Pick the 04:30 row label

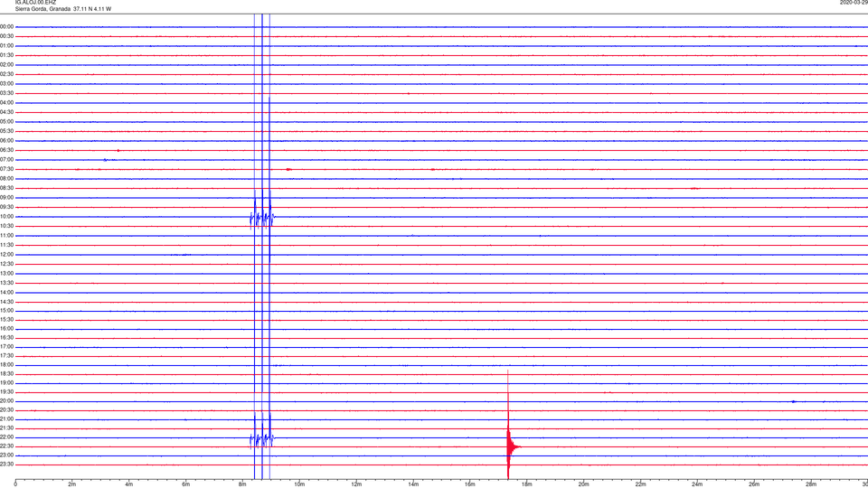click(7, 112)
